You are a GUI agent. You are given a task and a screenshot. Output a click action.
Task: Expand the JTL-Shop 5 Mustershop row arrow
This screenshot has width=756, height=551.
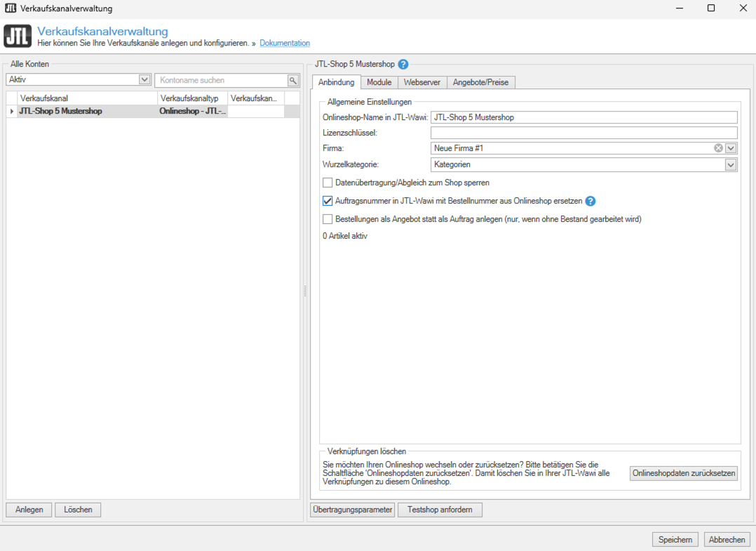tap(11, 112)
